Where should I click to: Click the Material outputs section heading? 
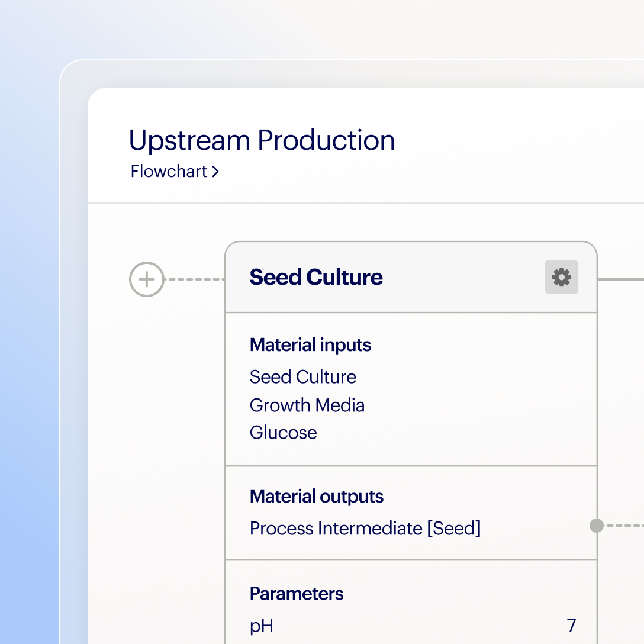316,497
